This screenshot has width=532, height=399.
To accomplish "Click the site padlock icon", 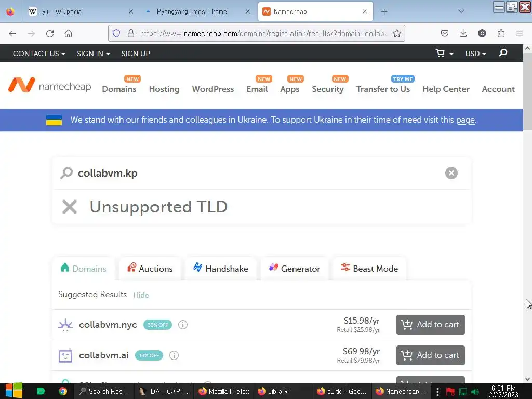I will pyautogui.click(x=130, y=34).
